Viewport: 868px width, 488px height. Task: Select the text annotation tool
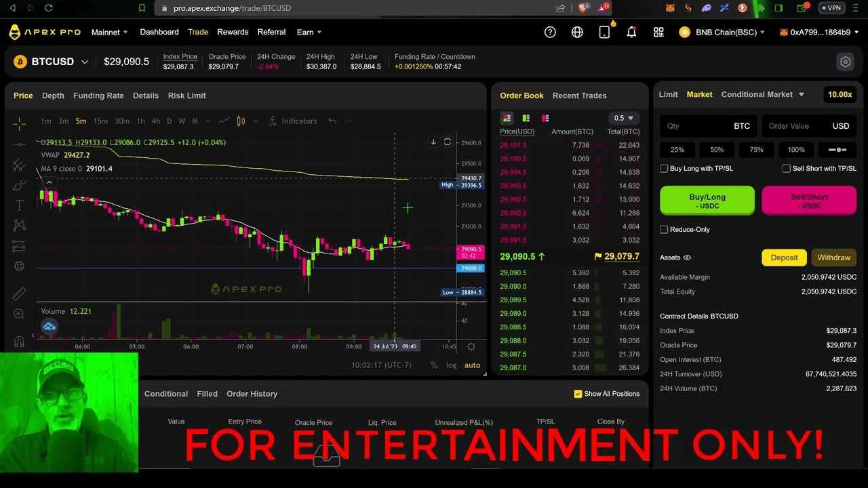click(x=19, y=205)
